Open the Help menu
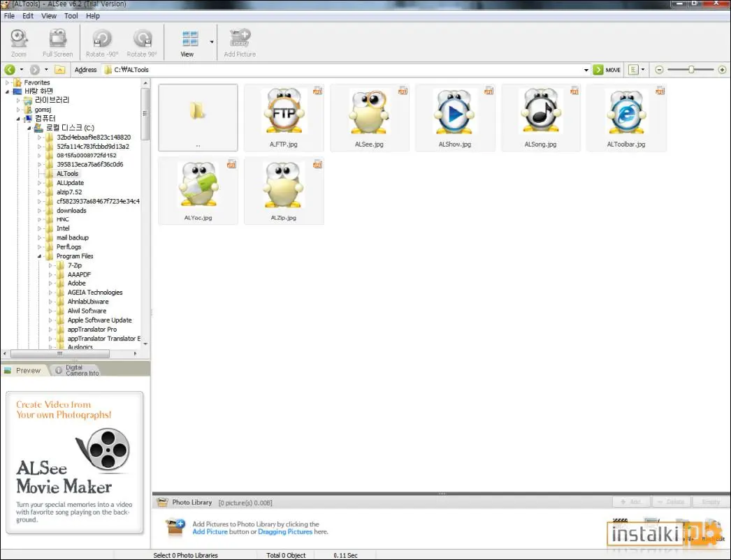Viewport: 731px width, 560px height. (x=93, y=16)
